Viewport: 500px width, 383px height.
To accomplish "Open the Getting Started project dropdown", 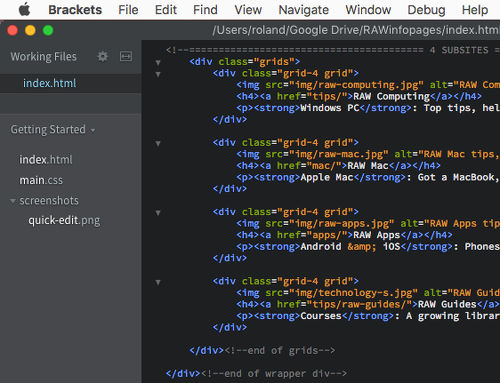I will (x=53, y=129).
